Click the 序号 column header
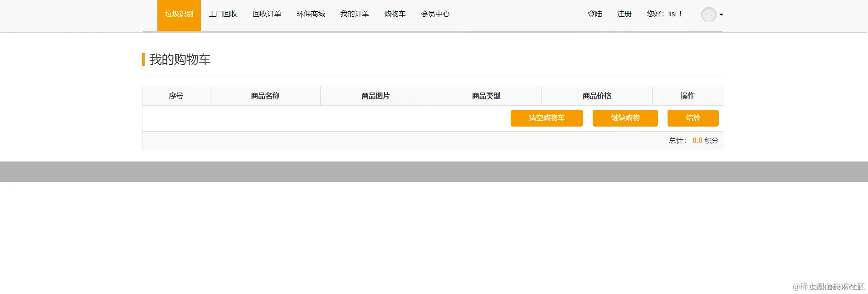The width and height of the screenshot is (868, 294). 176,96
